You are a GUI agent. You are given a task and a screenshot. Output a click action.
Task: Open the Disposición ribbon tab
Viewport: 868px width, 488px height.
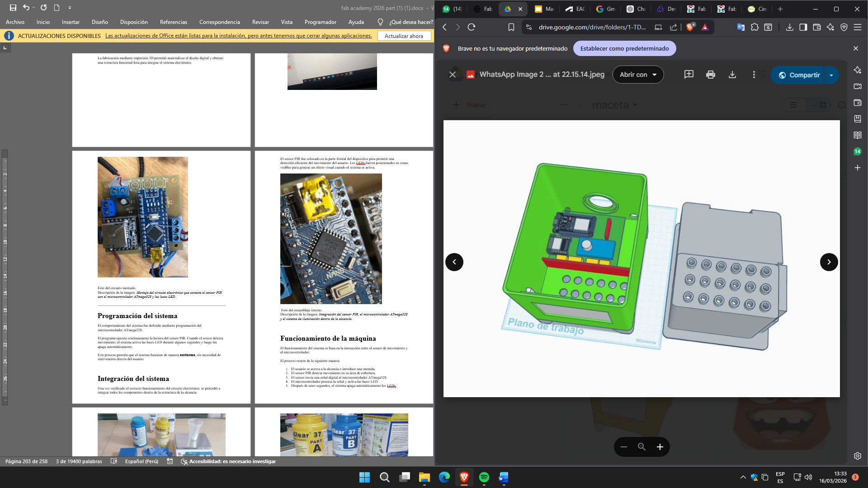[x=134, y=22]
